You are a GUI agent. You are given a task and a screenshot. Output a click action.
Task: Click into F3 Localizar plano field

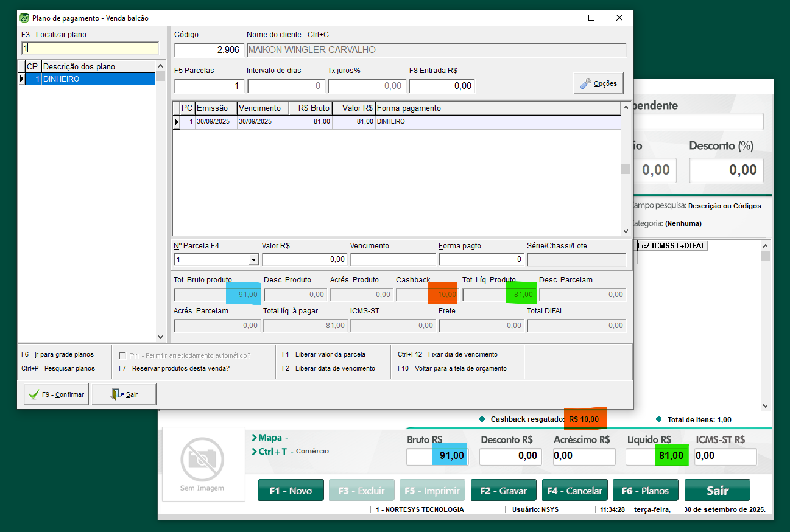point(90,48)
